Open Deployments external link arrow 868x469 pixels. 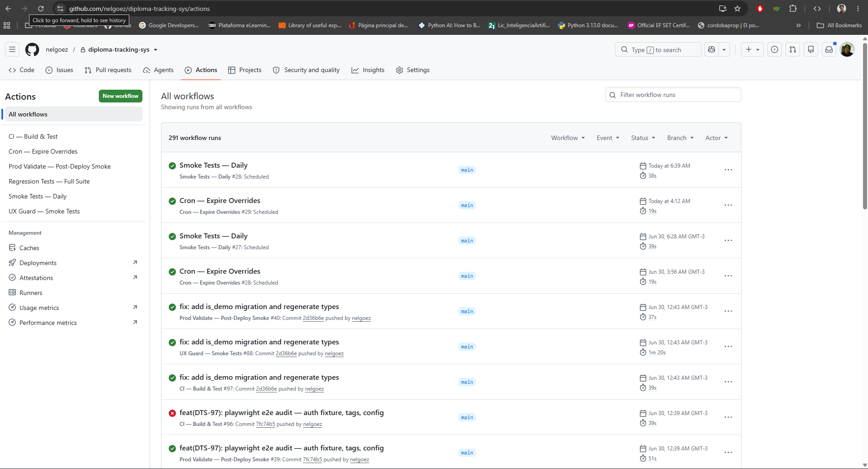tap(135, 262)
